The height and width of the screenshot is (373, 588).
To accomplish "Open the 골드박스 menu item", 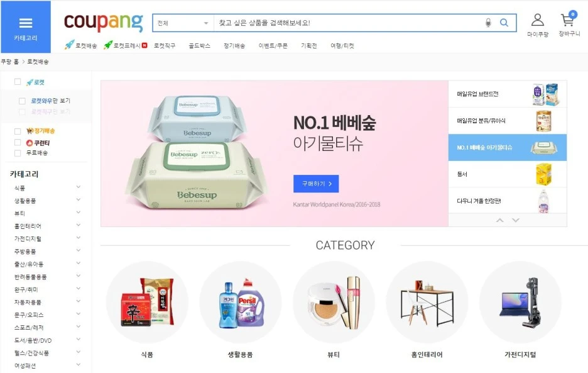I will pos(199,46).
